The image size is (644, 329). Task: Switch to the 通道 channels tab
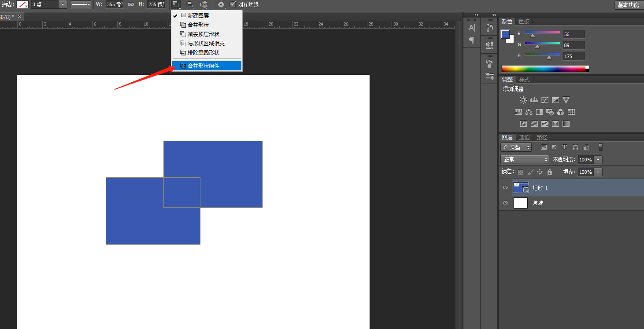[524, 137]
